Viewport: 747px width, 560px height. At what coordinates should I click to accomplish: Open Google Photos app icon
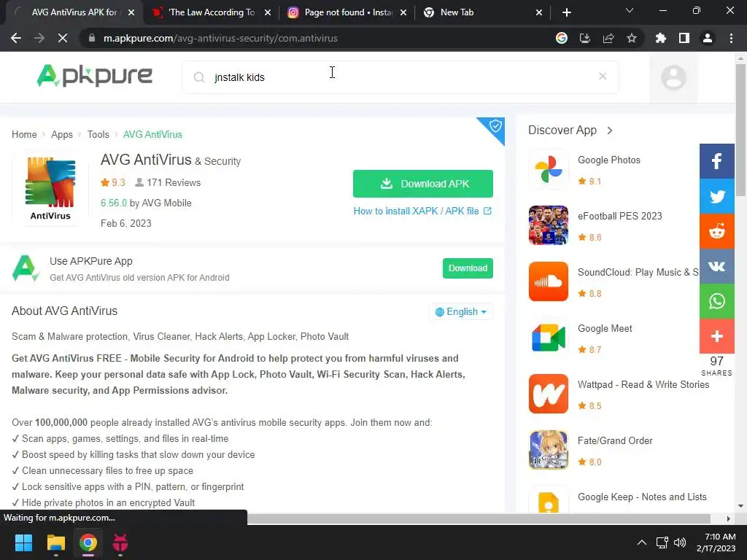pyautogui.click(x=549, y=169)
